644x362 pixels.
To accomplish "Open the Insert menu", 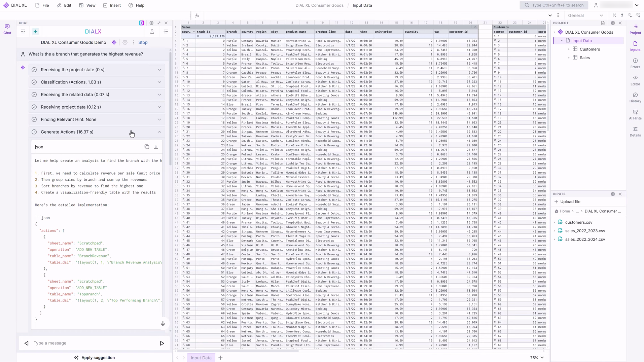I will tap(112, 5).
